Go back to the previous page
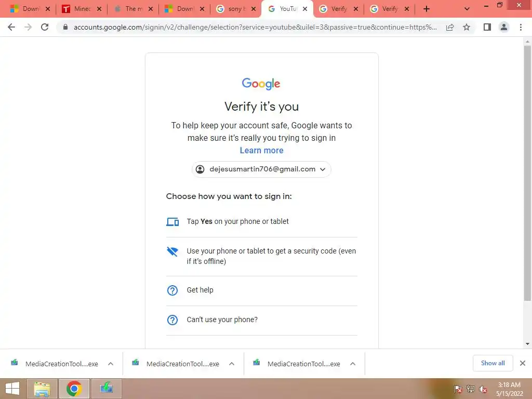The width and height of the screenshot is (532, 399). tap(11, 27)
